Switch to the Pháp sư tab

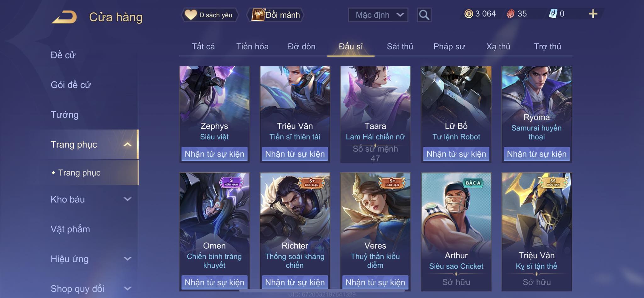pyautogui.click(x=449, y=47)
